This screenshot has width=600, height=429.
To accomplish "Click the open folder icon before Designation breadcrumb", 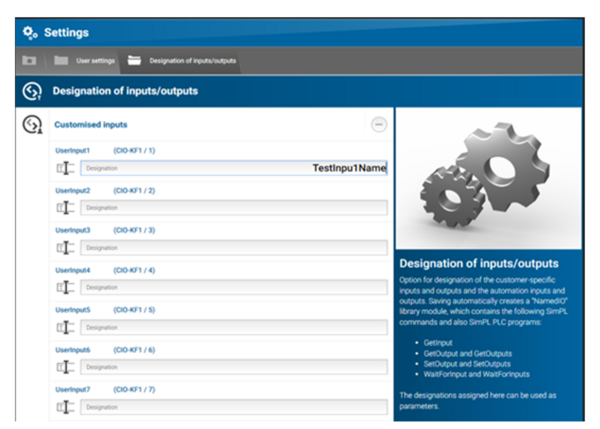I will [x=134, y=60].
